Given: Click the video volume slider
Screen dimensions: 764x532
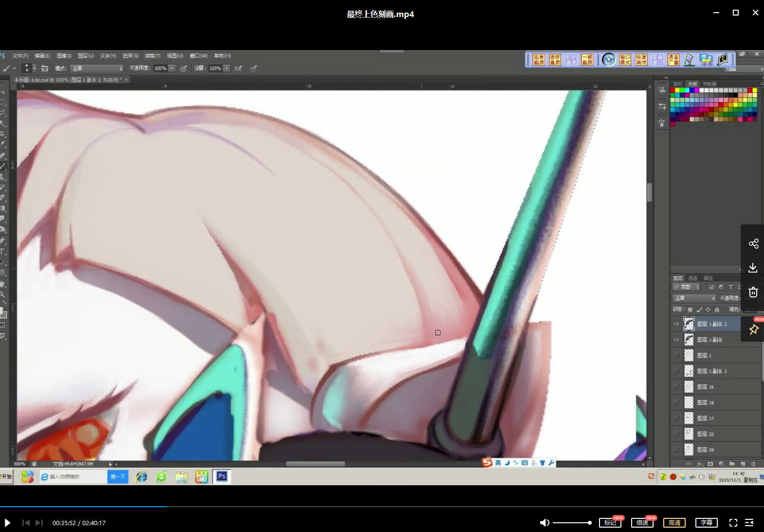Looking at the screenshot, I should (x=572, y=523).
